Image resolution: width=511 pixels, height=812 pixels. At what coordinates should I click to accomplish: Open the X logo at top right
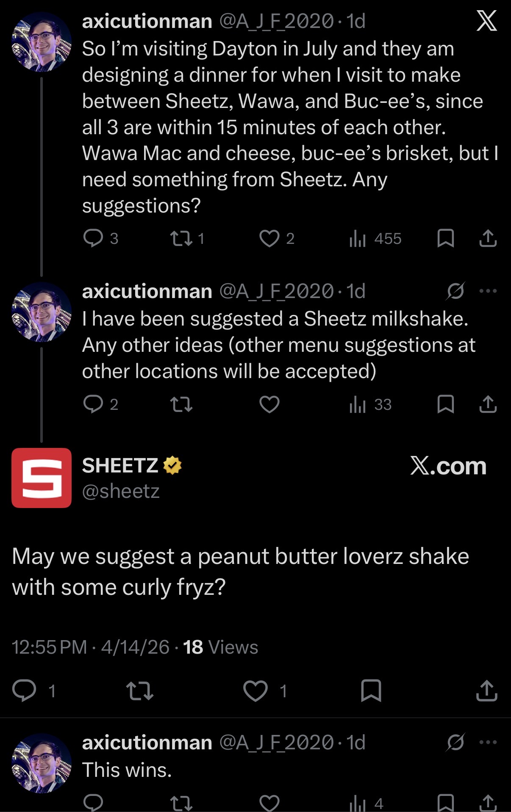click(486, 21)
